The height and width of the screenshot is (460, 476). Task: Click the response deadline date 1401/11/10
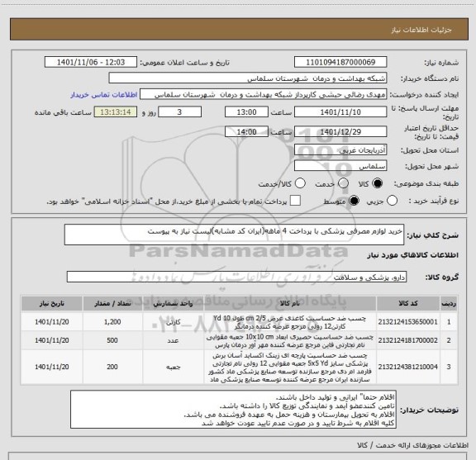click(340, 112)
